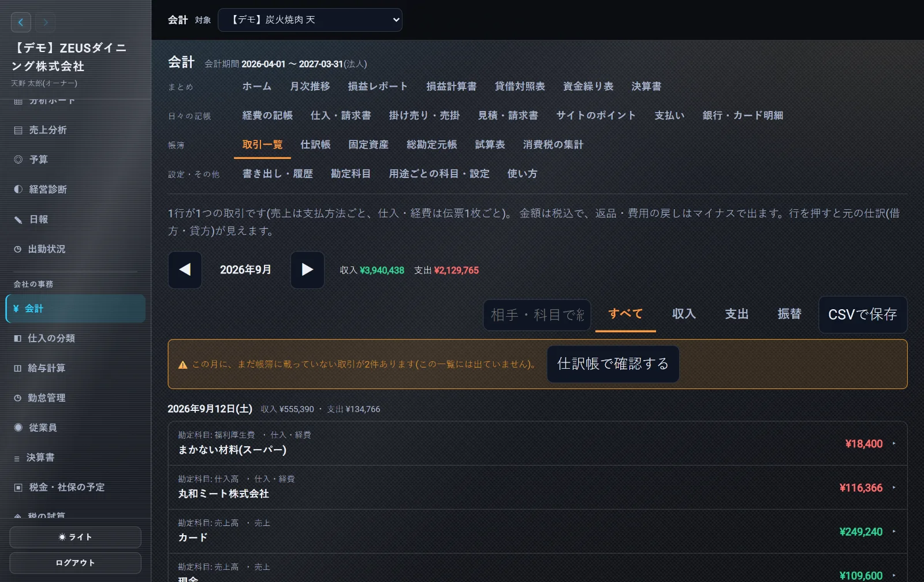Click the ログアウト button
The height and width of the screenshot is (582, 924).
(x=75, y=563)
